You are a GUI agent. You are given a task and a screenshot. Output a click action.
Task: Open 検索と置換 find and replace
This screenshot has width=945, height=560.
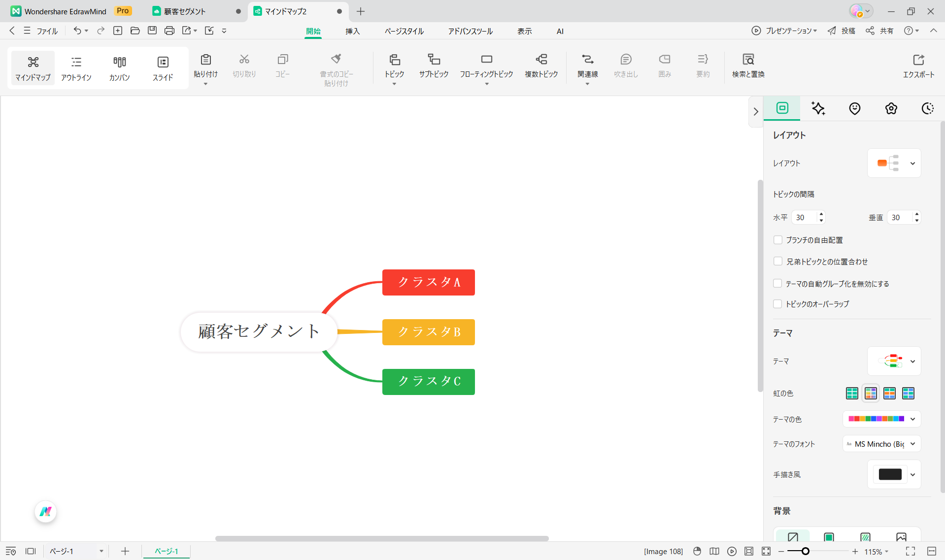[x=748, y=66]
